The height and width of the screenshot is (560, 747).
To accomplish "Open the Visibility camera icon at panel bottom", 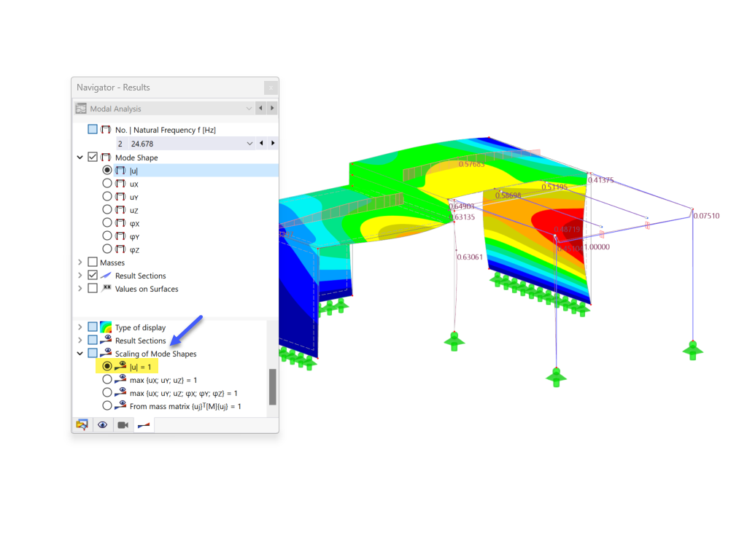I will (123, 424).
